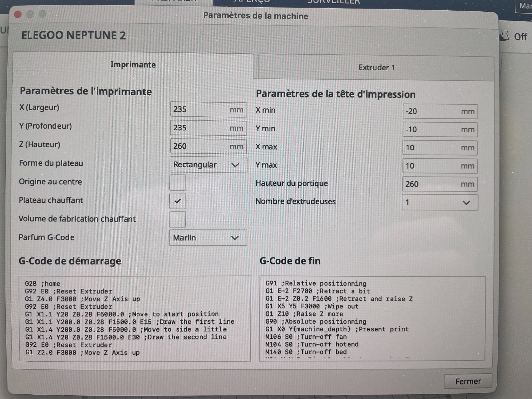The height and width of the screenshot is (399, 532).
Task: Click the 'M140 S0 ;Turn-off bed' line
Action: click(306, 352)
